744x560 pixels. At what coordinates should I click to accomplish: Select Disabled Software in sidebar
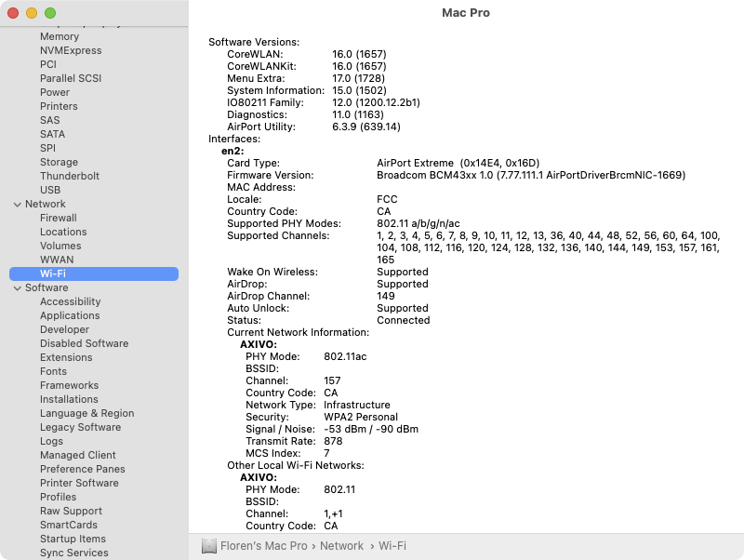84,343
